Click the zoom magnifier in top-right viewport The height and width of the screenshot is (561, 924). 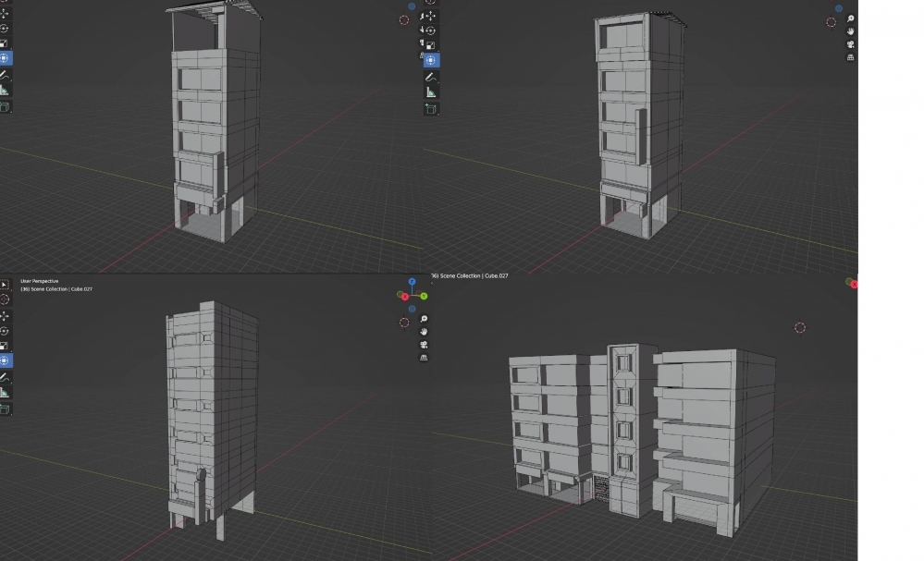pos(850,18)
